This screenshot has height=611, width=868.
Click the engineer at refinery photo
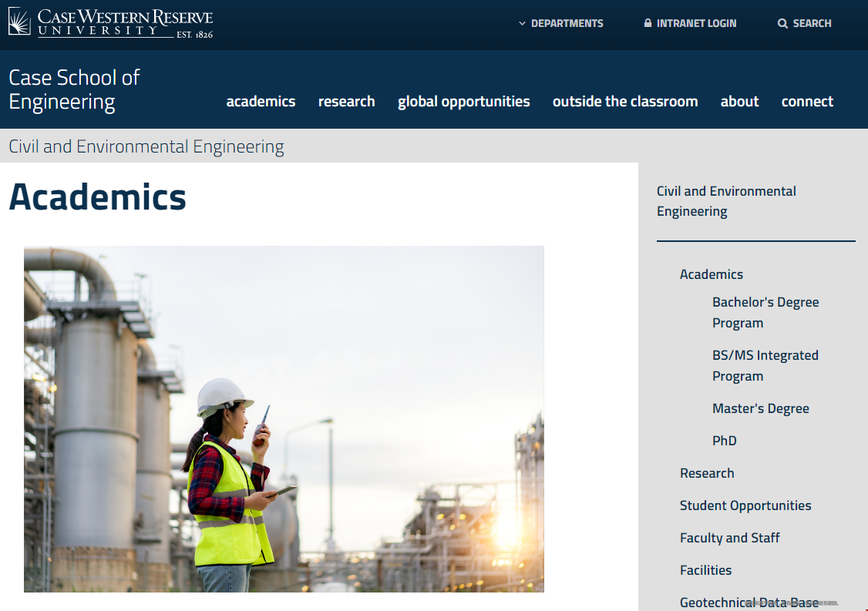[284, 418]
